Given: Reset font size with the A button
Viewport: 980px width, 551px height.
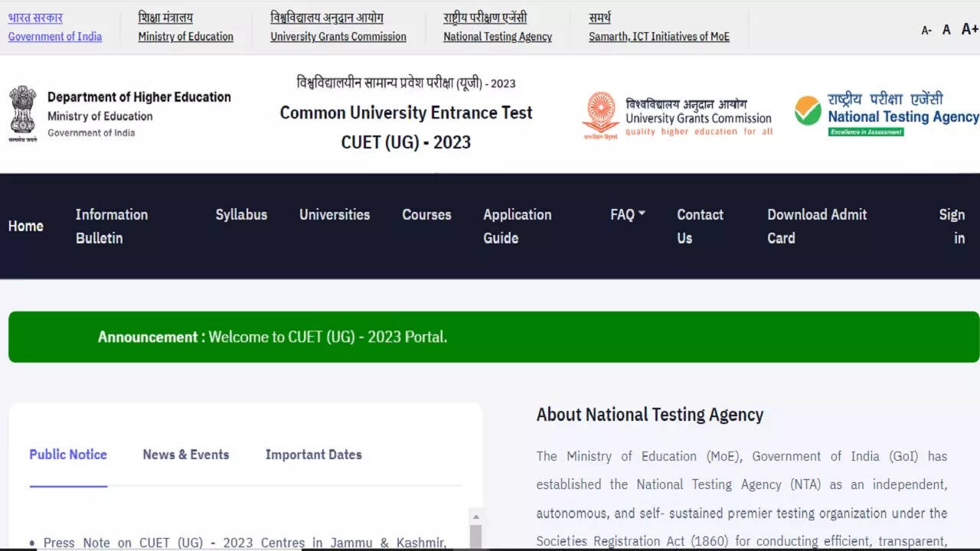Looking at the screenshot, I should [946, 30].
